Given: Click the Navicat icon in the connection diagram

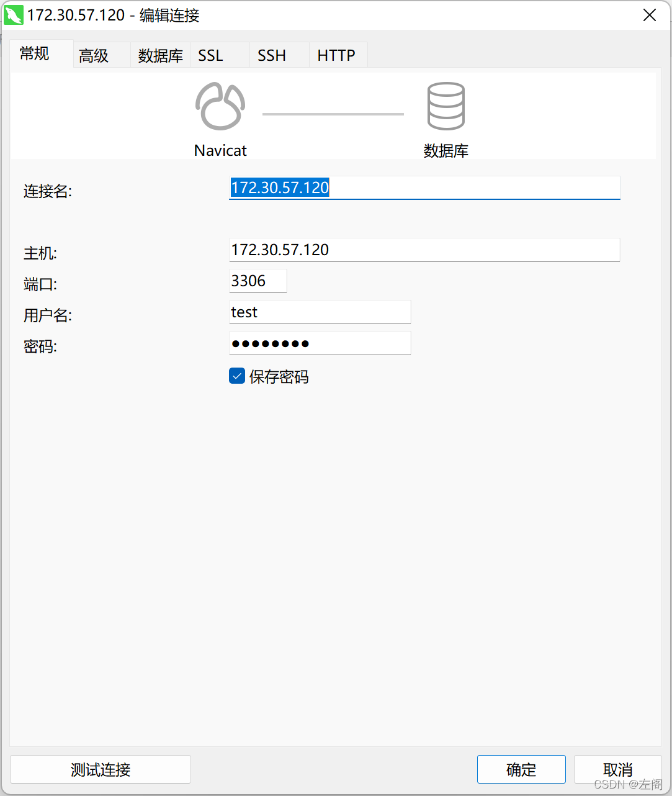Looking at the screenshot, I should pos(220,106).
